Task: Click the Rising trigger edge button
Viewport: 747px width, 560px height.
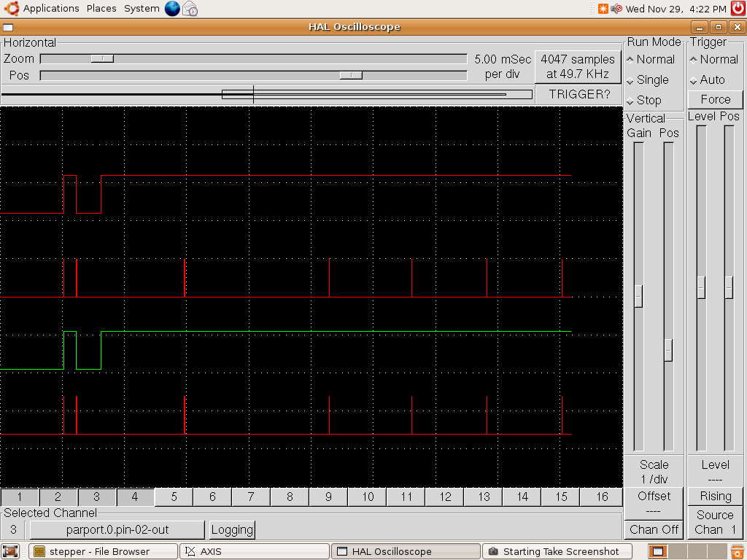Action: pos(715,496)
